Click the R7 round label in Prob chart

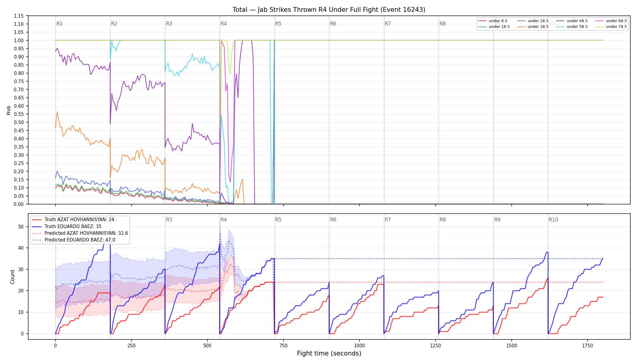tap(388, 24)
